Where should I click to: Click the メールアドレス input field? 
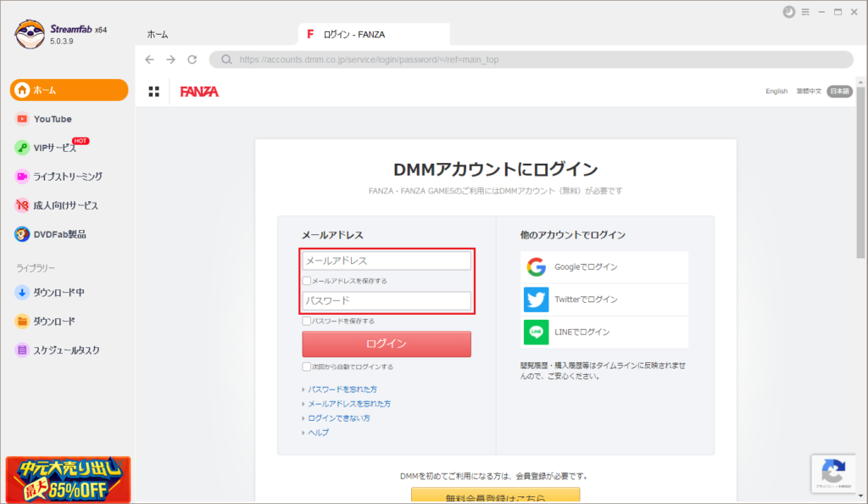387,260
